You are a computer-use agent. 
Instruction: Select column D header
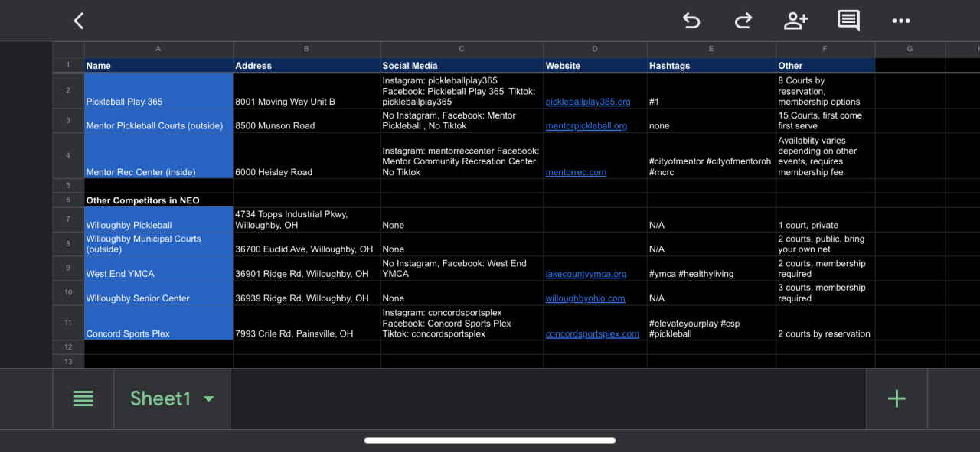point(595,49)
